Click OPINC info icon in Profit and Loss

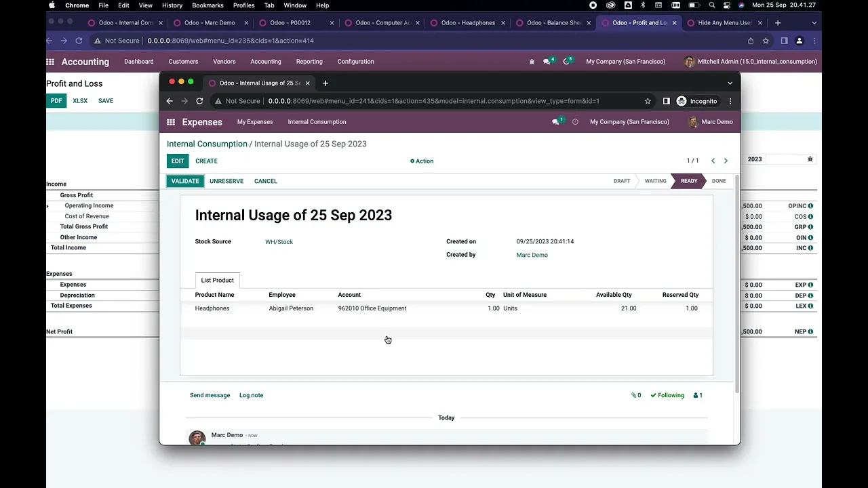[x=810, y=206]
